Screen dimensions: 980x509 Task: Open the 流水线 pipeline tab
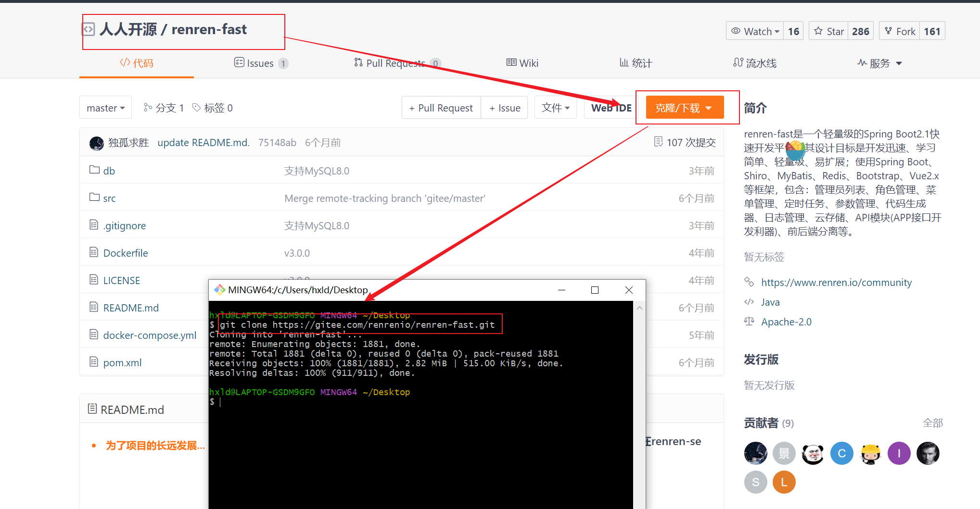point(755,63)
